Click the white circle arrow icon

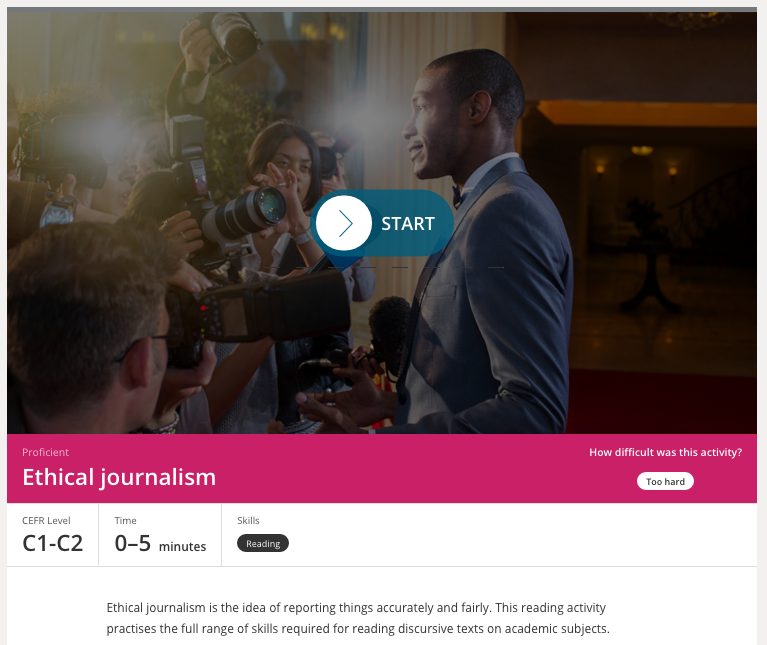coord(343,223)
